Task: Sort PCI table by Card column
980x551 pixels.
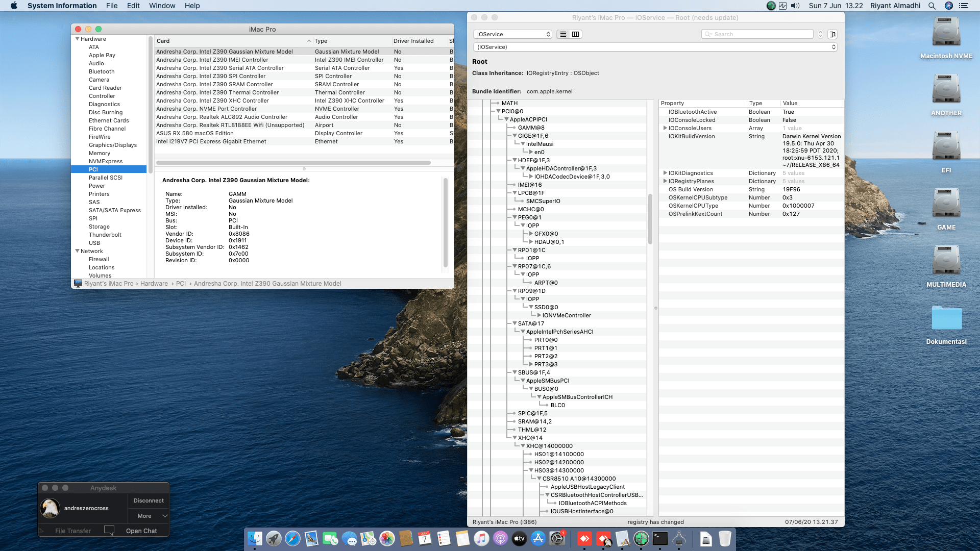Action: click(x=234, y=41)
